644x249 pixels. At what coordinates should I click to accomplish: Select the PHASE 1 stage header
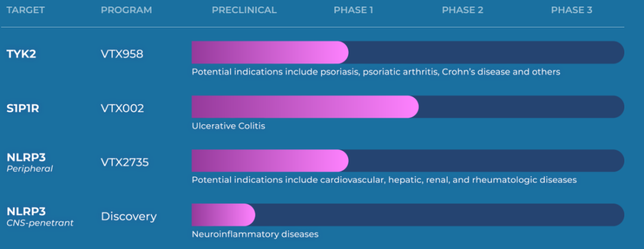coord(354,10)
